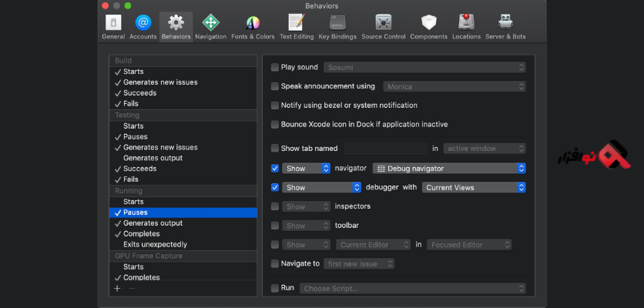This screenshot has width=644, height=308.
Task: Open the Show dropdown next to toolbar
Action: pos(306,226)
